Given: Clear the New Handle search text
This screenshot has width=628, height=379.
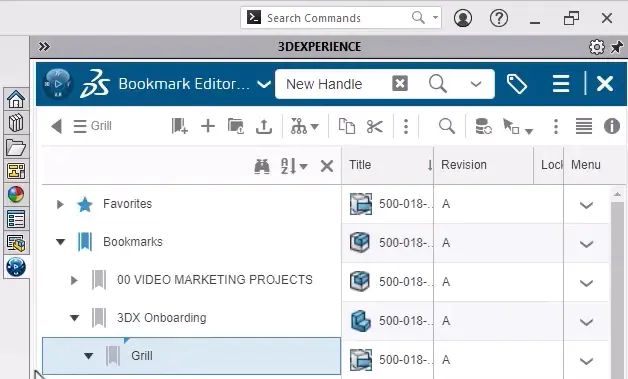Looking at the screenshot, I should pyautogui.click(x=400, y=84).
